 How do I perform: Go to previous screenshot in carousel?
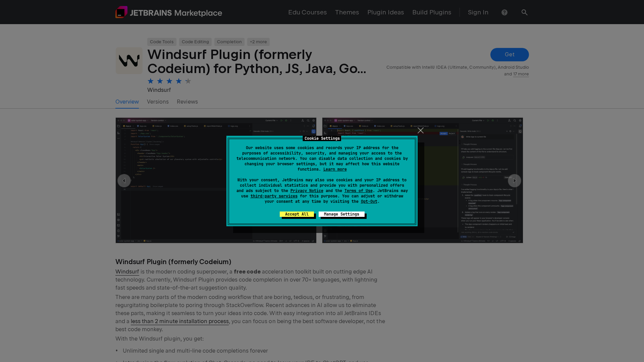coord(124,181)
